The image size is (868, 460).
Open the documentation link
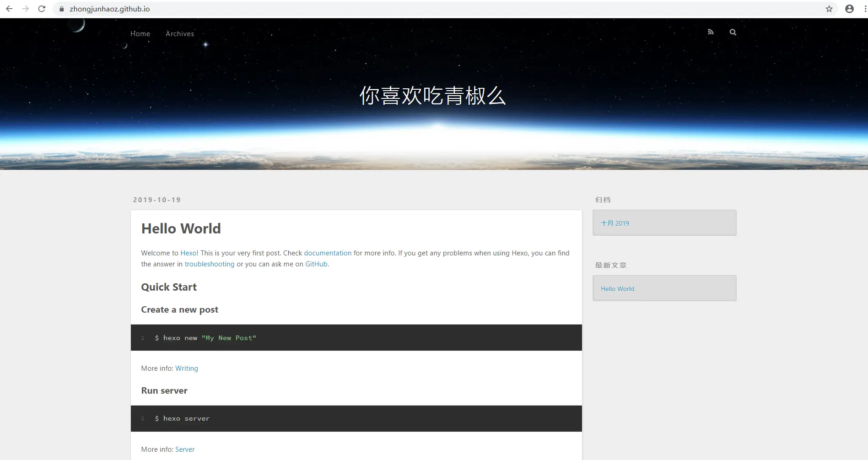328,253
